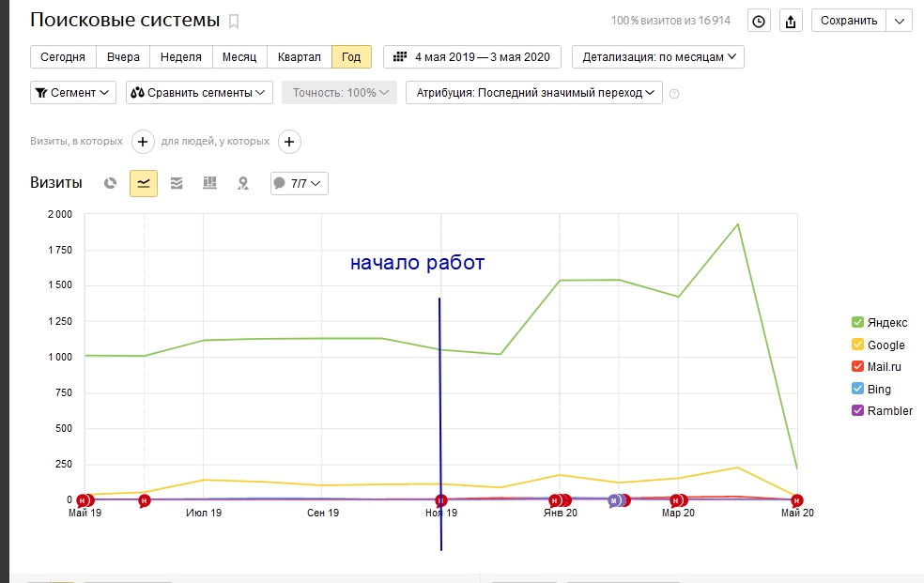Click the Сохранить button
This screenshot has height=583, width=924.
849,21
